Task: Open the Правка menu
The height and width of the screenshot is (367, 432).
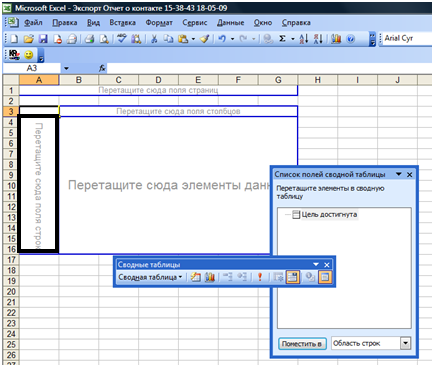Action: pyautogui.click(x=65, y=23)
